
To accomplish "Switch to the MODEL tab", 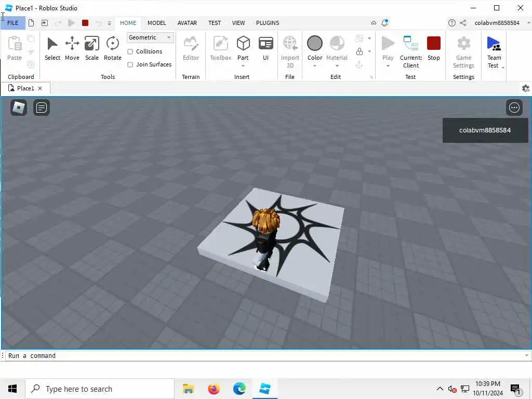I will [x=157, y=23].
